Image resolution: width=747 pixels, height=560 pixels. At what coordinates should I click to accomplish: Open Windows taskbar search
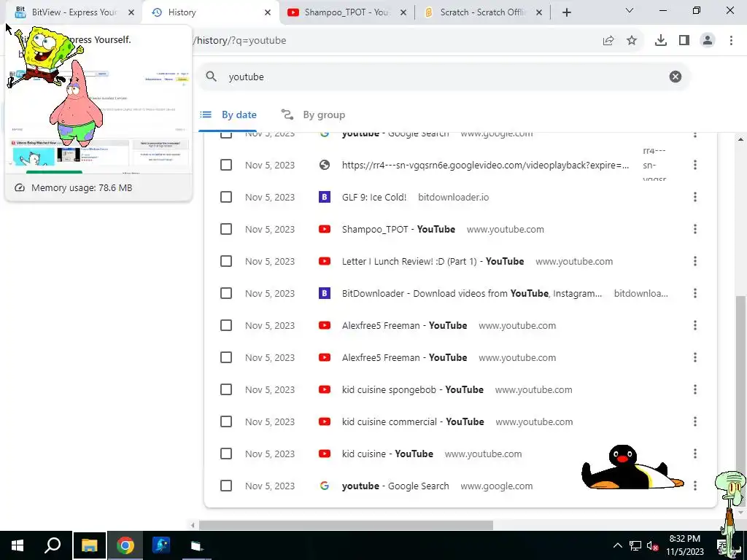(x=53, y=545)
